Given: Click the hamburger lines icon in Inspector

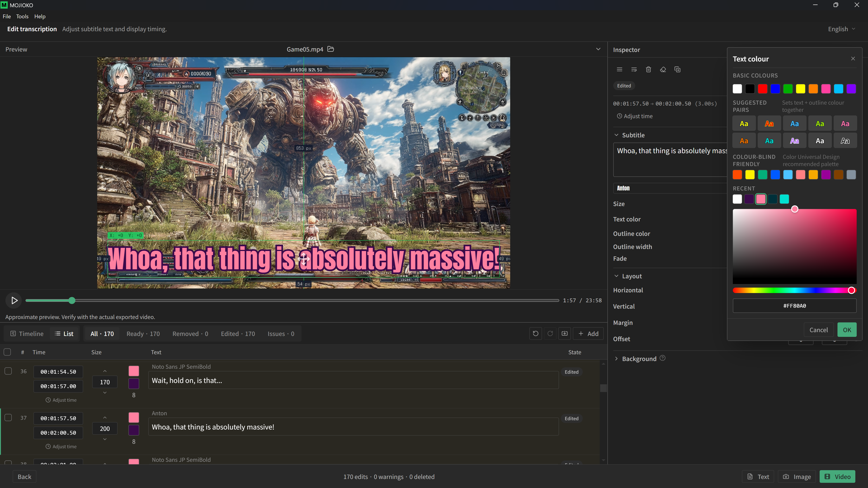Looking at the screenshot, I should click(x=619, y=69).
